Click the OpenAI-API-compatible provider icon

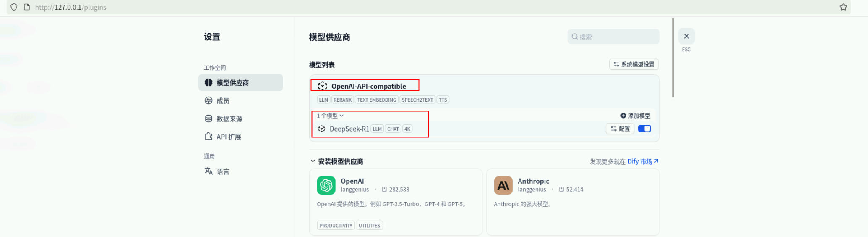coord(322,86)
